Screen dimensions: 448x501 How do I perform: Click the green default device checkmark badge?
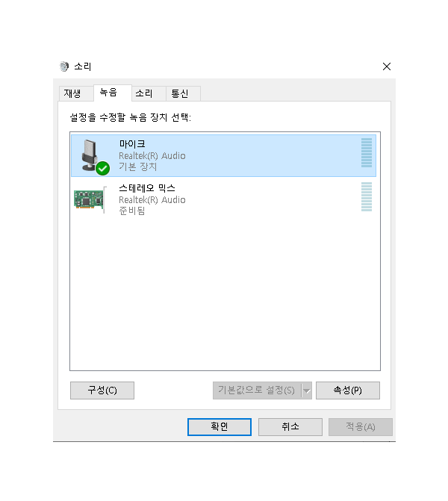pos(103,169)
